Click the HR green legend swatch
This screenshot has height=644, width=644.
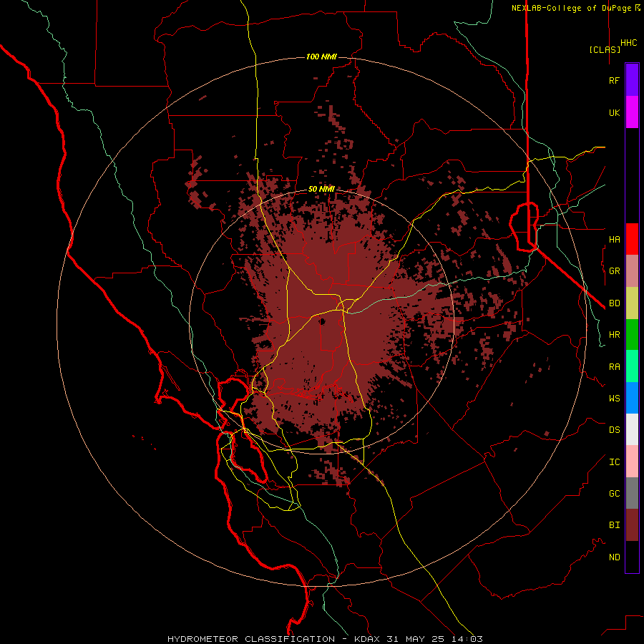632,335
